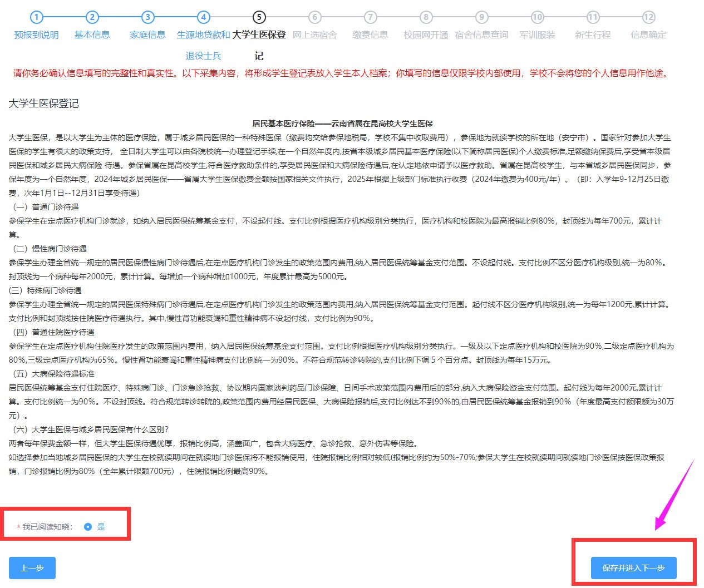Viewport: 704px width, 588px height.
Task: Open the 预报到说明 step
Action: [x=36, y=34]
